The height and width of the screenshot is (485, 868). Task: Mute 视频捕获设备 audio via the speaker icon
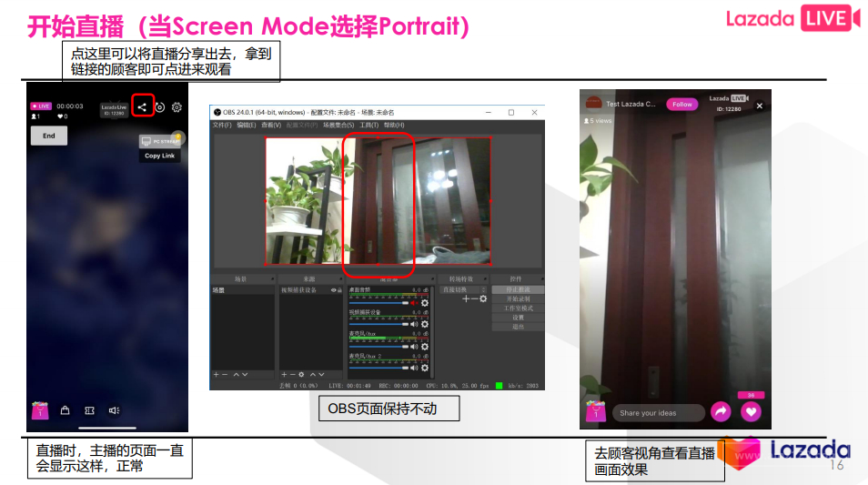[x=414, y=324]
